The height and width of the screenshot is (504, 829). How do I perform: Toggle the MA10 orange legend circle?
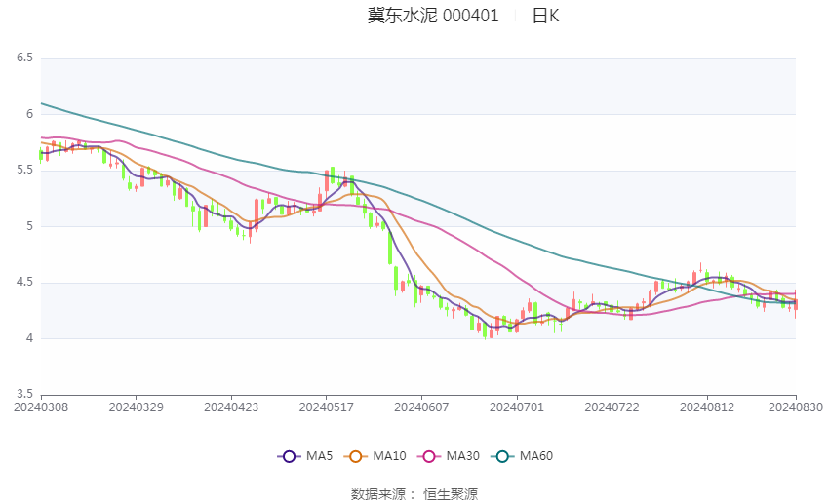pos(356,456)
